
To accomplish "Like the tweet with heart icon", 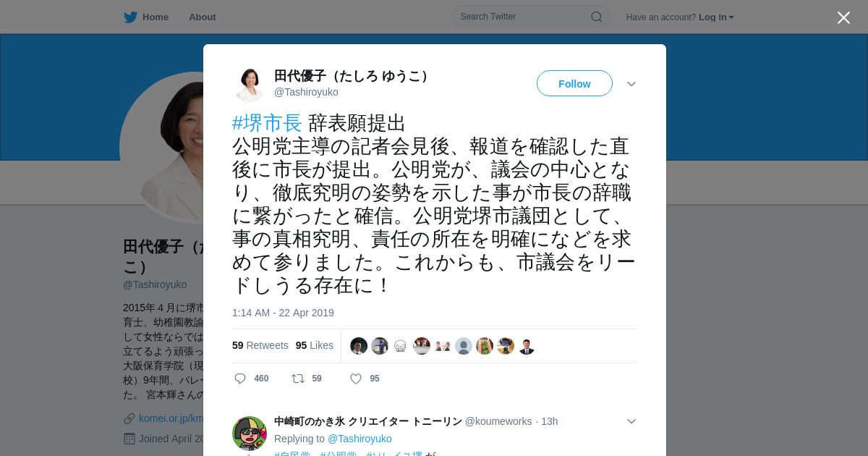I will coord(356,379).
